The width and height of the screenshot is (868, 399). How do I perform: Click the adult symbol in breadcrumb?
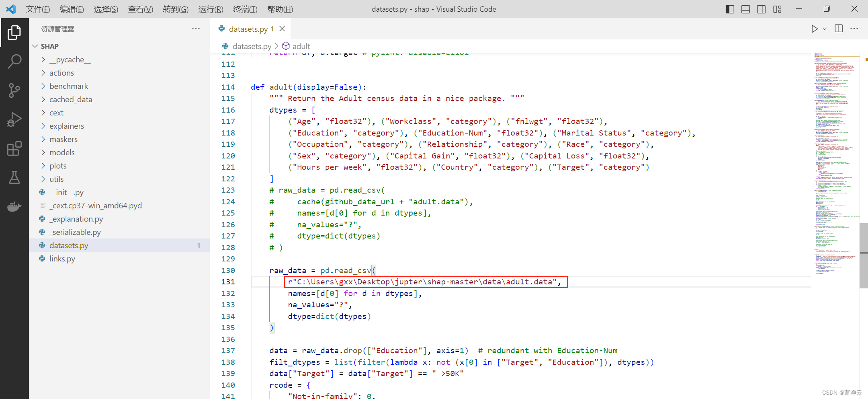tap(297, 46)
